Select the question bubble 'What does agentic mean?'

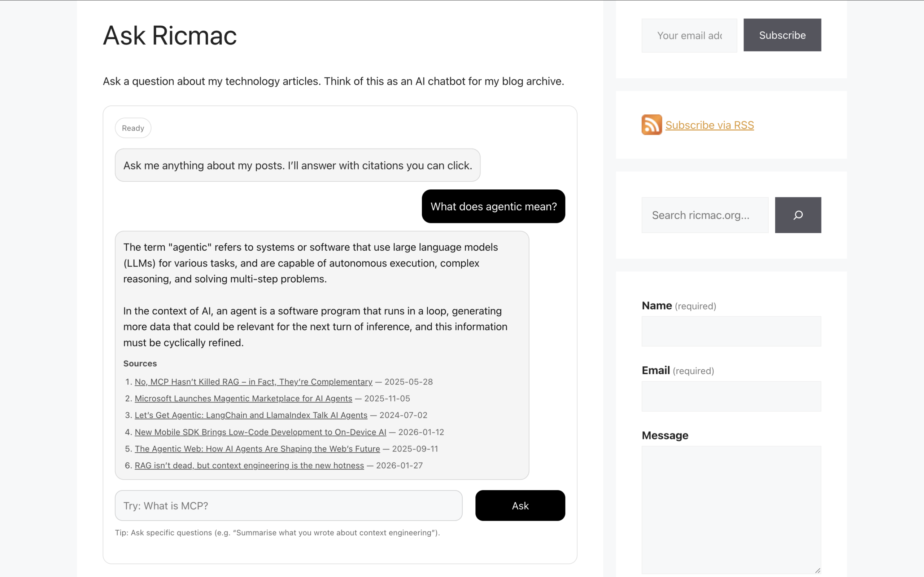tap(493, 206)
